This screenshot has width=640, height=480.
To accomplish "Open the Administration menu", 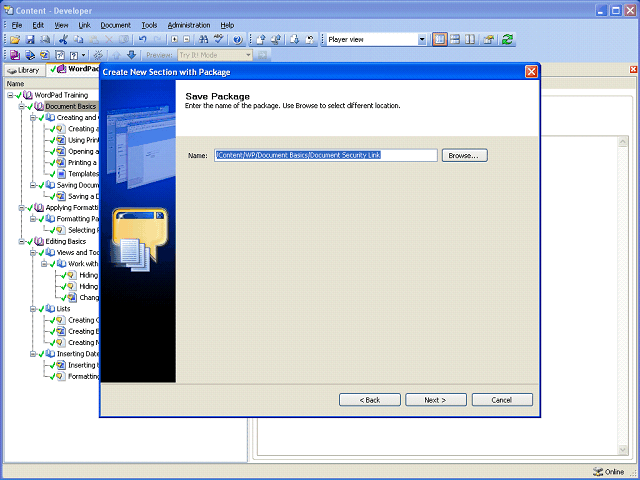I will pyautogui.click(x=189, y=25).
